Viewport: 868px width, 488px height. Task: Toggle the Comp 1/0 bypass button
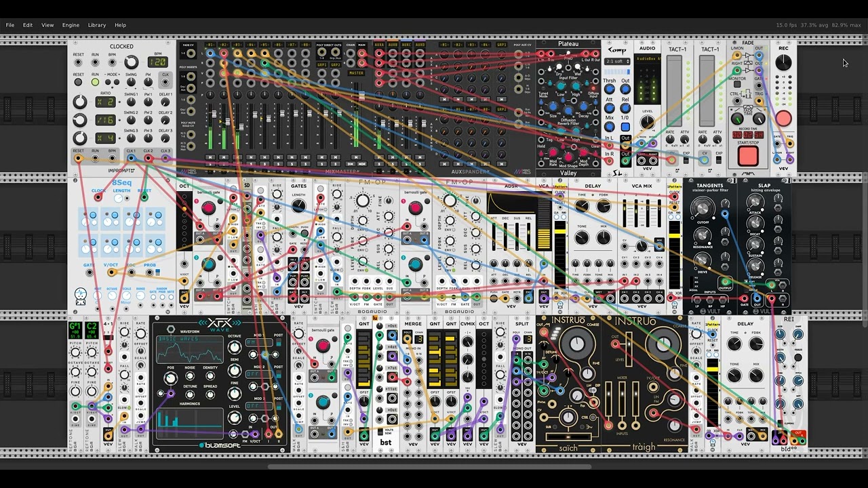[625, 127]
